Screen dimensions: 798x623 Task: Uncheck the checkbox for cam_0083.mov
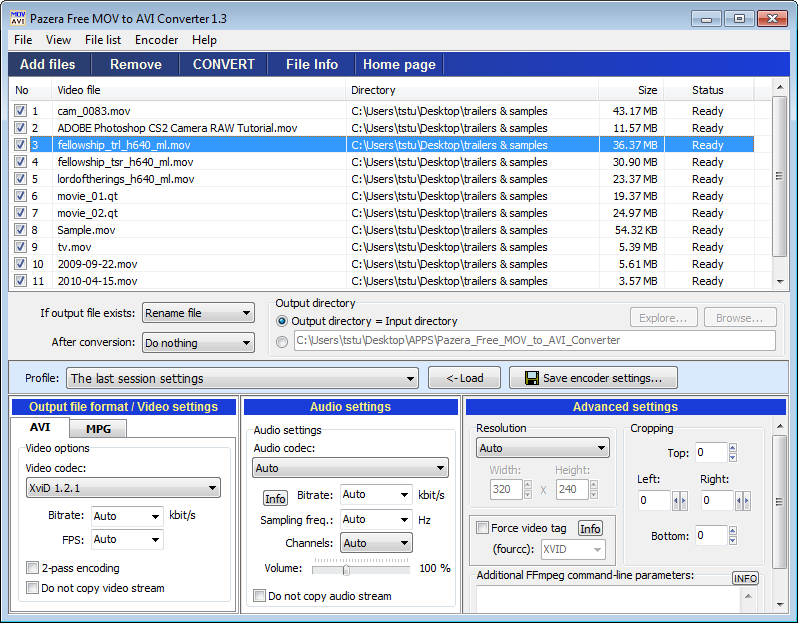coord(20,110)
